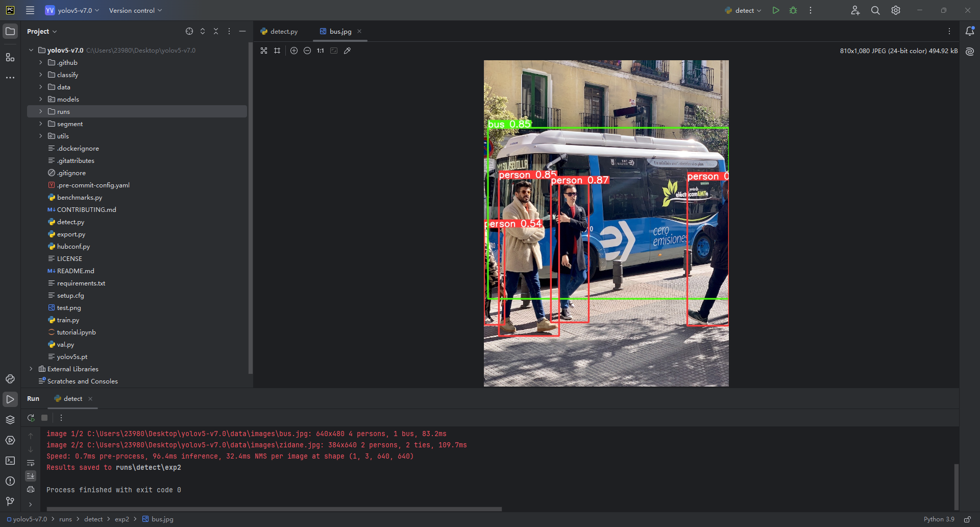Click the color picker pipette icon
Viewport: 980px width, 527px height.
pos(347,51)
